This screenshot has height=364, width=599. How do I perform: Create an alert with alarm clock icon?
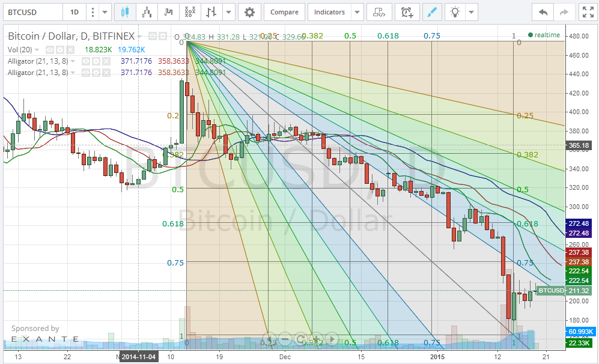click(407, 12)
